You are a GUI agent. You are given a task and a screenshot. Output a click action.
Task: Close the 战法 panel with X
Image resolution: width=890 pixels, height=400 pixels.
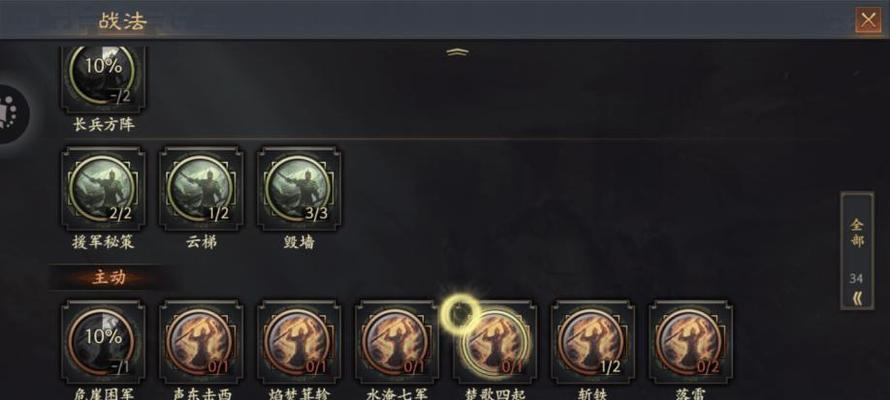[x=868, y=20]
